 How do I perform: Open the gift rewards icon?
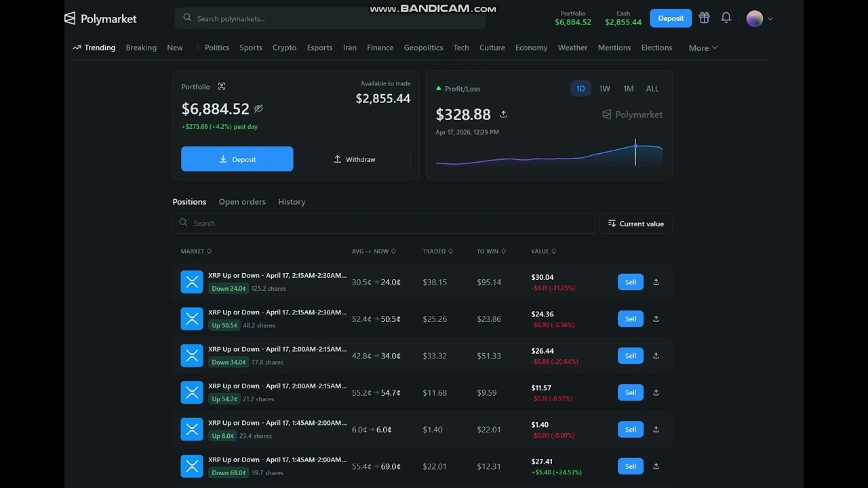705,18
